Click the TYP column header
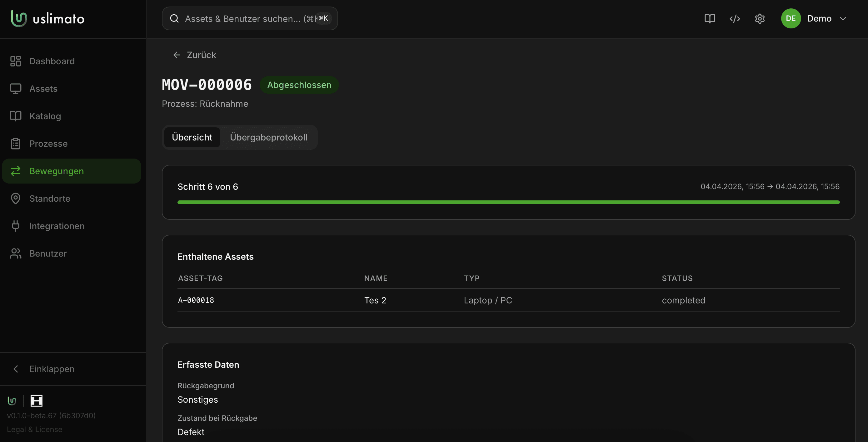 click(472, 278)
